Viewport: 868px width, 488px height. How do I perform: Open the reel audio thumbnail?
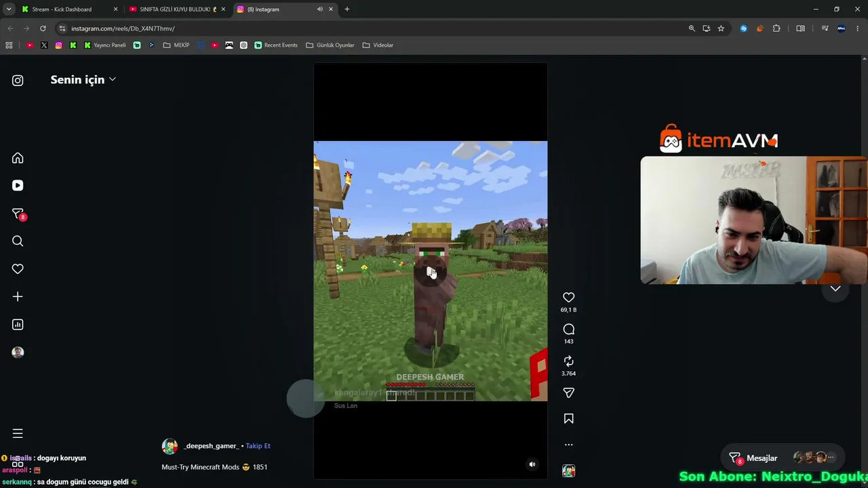[x=568, y=470]
